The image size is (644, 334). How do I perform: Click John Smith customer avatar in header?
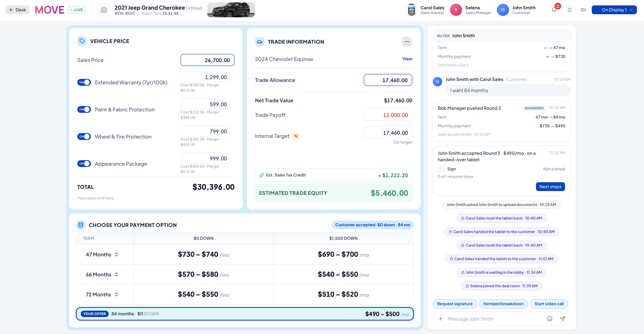503,10
